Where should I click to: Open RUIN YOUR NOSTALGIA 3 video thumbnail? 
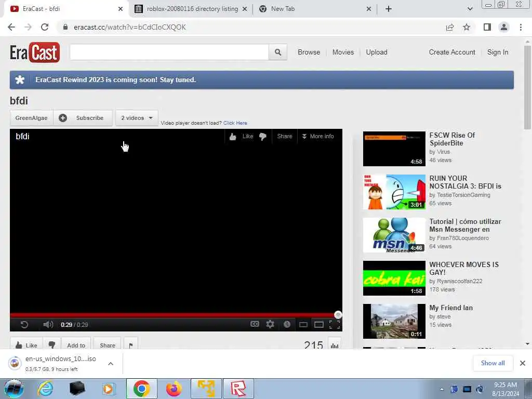394,192
